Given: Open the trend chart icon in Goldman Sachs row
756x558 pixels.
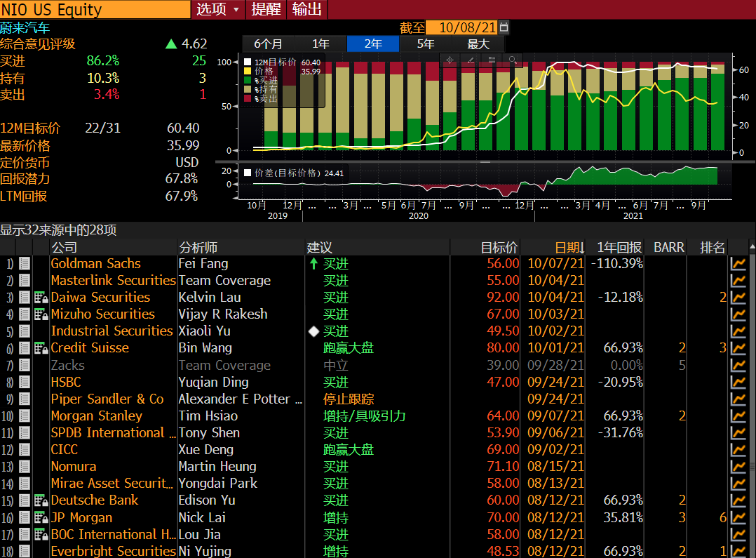Looking at the screenshot, I should click(x=738, y=263).
